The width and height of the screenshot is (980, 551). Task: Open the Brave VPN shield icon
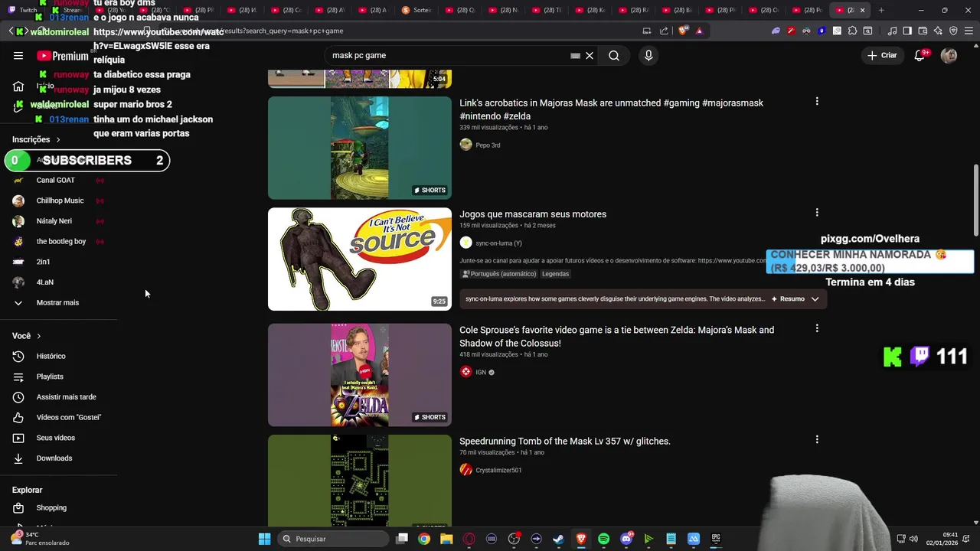click(x=953, y=31)
